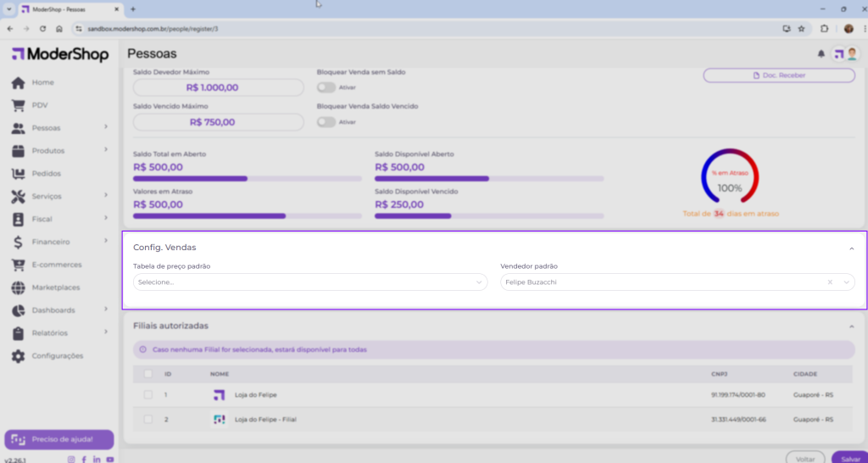Collapse the Config. Vendas section
The image size is (868, 463).
coord(851,248)
